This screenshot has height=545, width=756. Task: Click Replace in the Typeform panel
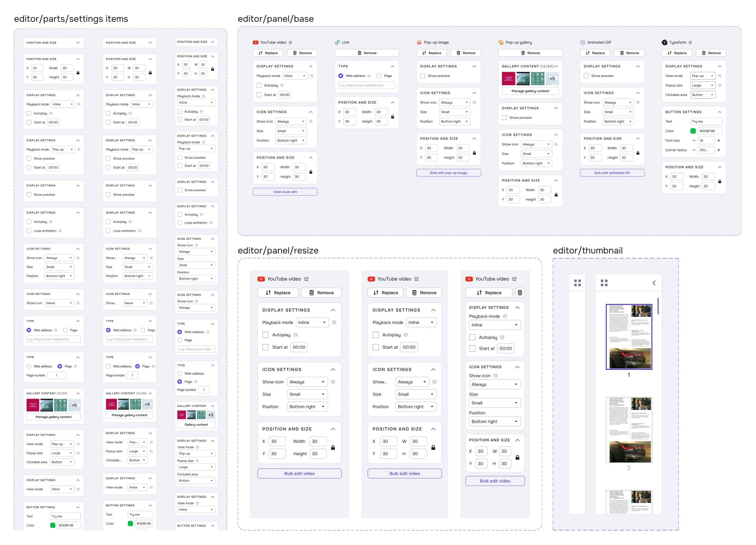pos(677,53)
